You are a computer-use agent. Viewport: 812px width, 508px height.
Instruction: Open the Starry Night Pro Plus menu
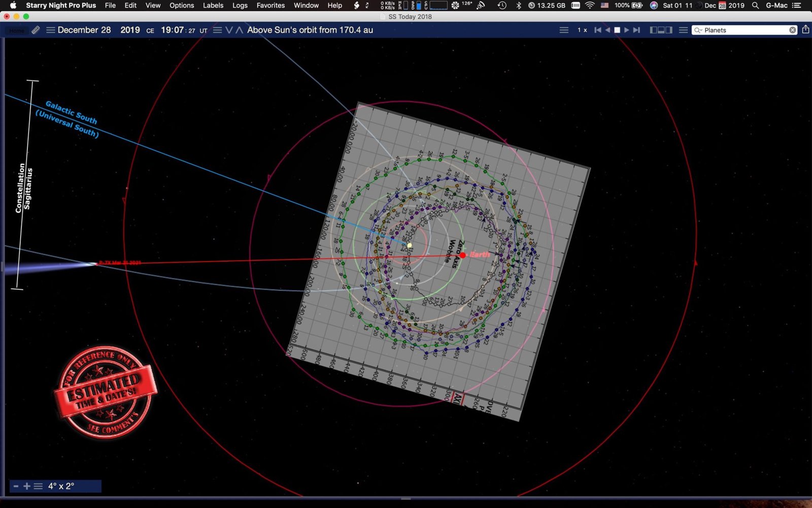[61, 5]
